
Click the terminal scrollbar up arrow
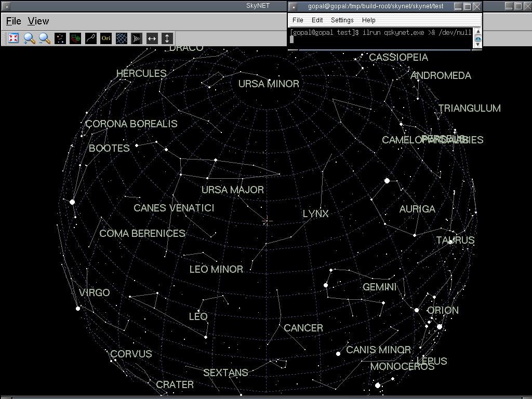click(x=478, y=32)
